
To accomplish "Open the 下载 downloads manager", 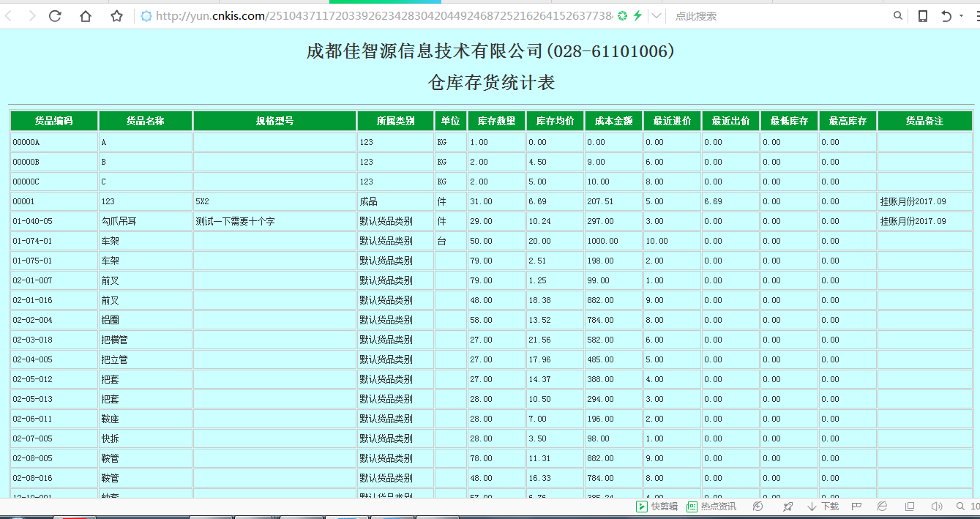I will point(823,507).
